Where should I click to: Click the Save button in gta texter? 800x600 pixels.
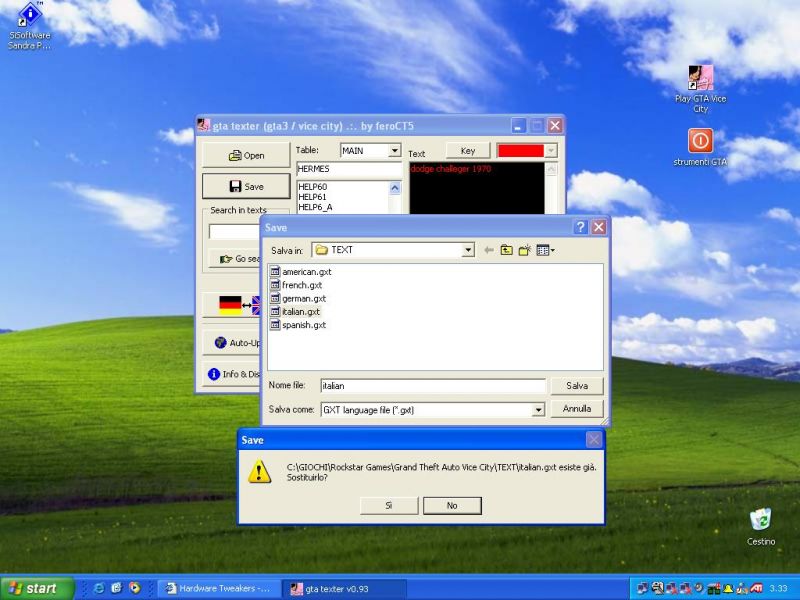pyautogui.click(x=246, y=186)
